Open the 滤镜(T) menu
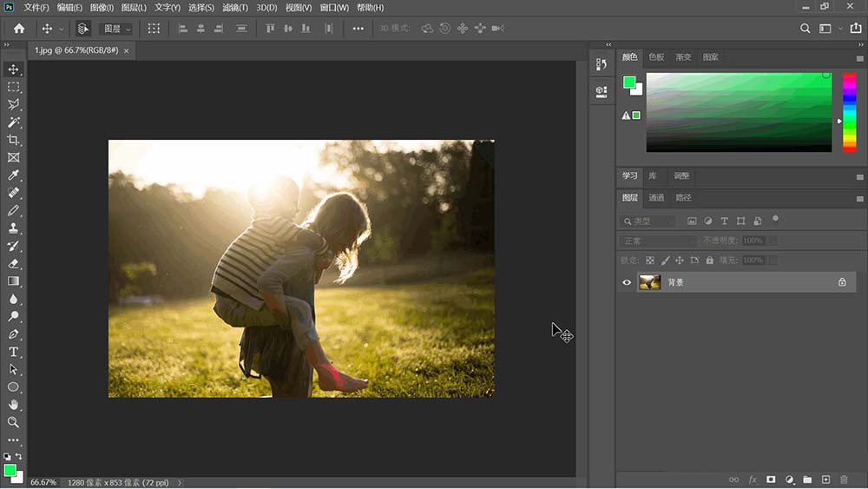 click(x=234, y=8)
